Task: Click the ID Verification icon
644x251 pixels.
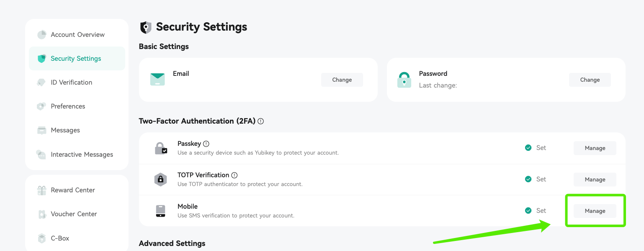Action: coord(41,83)
